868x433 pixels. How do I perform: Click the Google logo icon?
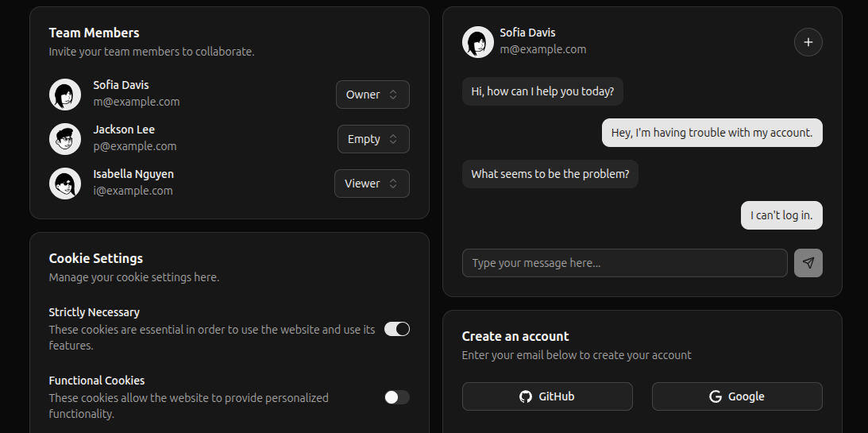pos(715,396)
